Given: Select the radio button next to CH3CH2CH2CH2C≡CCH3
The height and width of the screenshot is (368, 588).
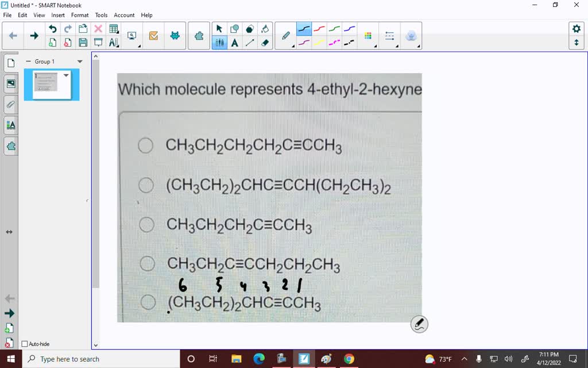Looking at the screenshot, I should click(x=145, y=145).
